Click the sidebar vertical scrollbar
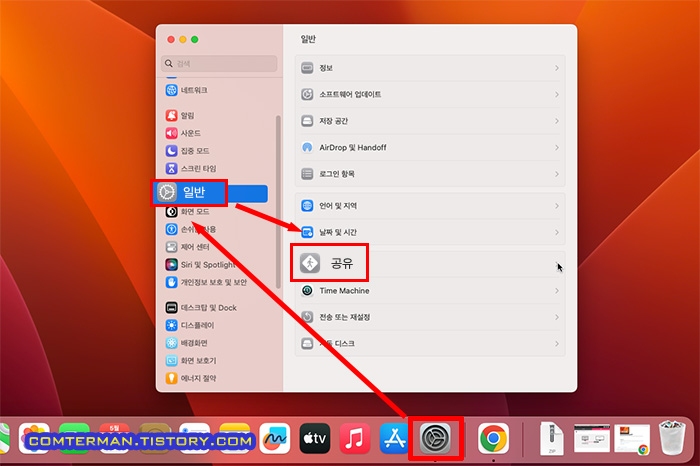 [x=278, y=202]
